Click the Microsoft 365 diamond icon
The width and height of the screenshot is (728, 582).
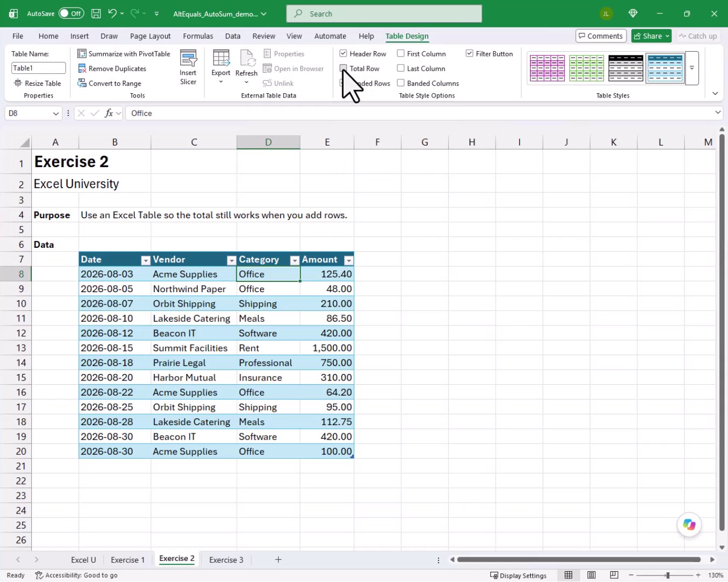click(633, 13)
